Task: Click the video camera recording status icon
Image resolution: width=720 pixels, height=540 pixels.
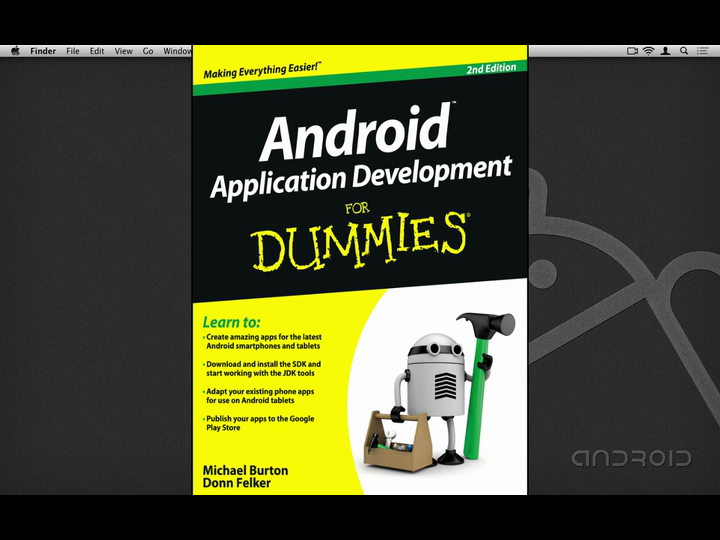Action: 632,51
